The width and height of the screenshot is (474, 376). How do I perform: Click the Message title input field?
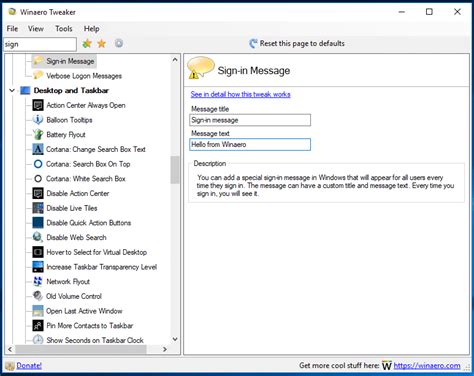pos(250,120)
